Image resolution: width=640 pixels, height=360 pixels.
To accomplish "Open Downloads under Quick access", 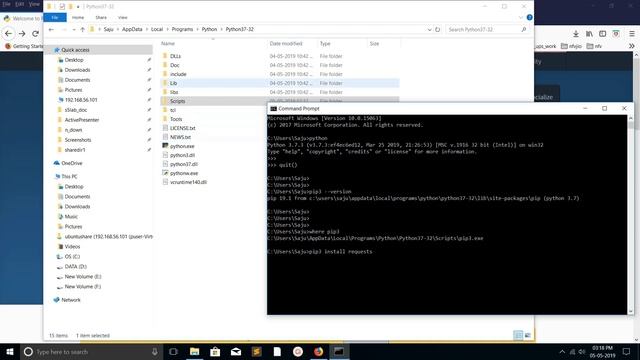I will 77,70.
